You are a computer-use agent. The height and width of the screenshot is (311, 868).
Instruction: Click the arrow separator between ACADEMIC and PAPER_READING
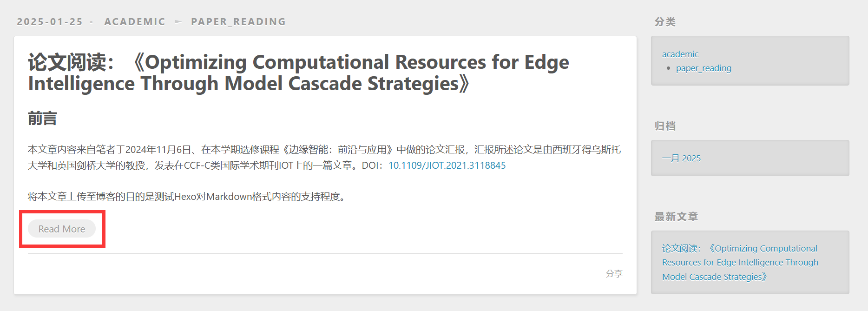tap(178, 22)
